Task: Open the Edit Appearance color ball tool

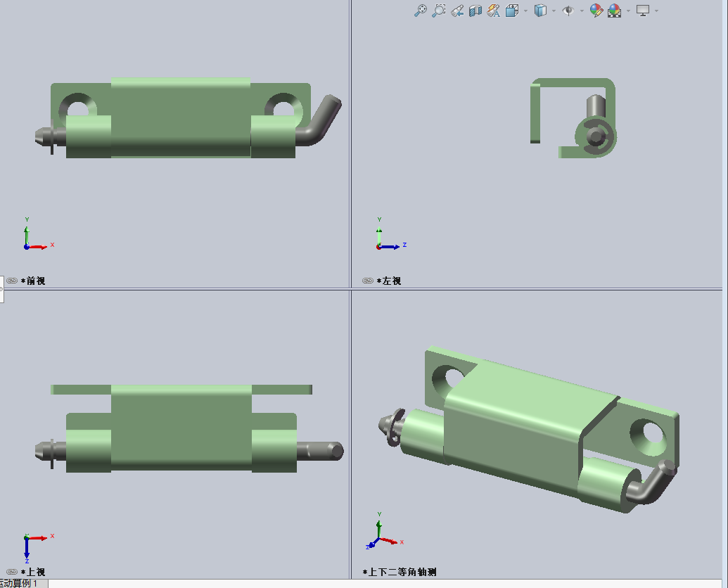Action: point(596,11)
